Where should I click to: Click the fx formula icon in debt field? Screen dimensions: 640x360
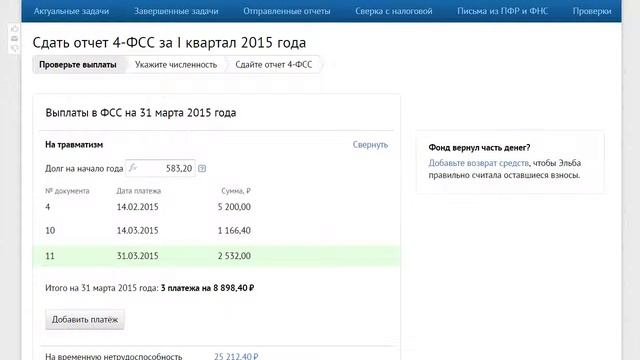click(x=133, y=168)
